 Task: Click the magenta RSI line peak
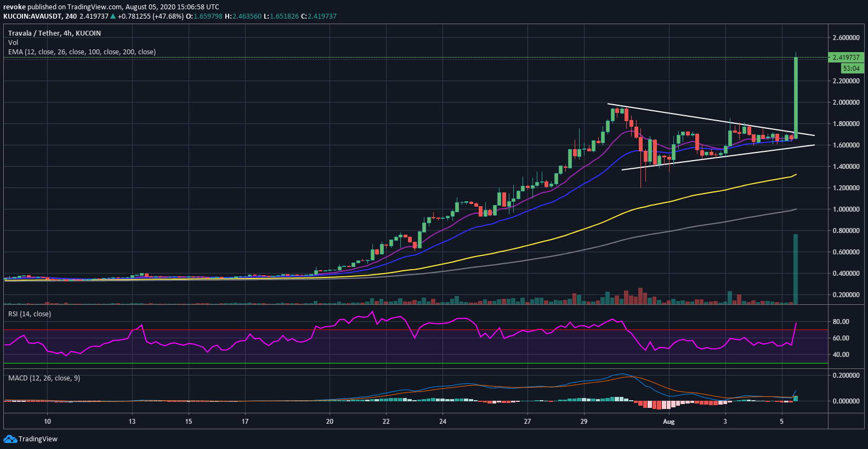(x=372, y=312)
